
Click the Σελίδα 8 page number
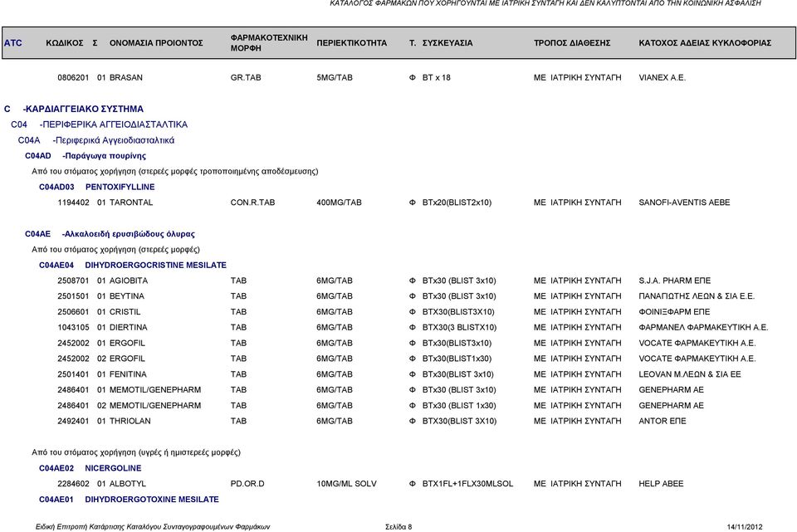(398, 527)
